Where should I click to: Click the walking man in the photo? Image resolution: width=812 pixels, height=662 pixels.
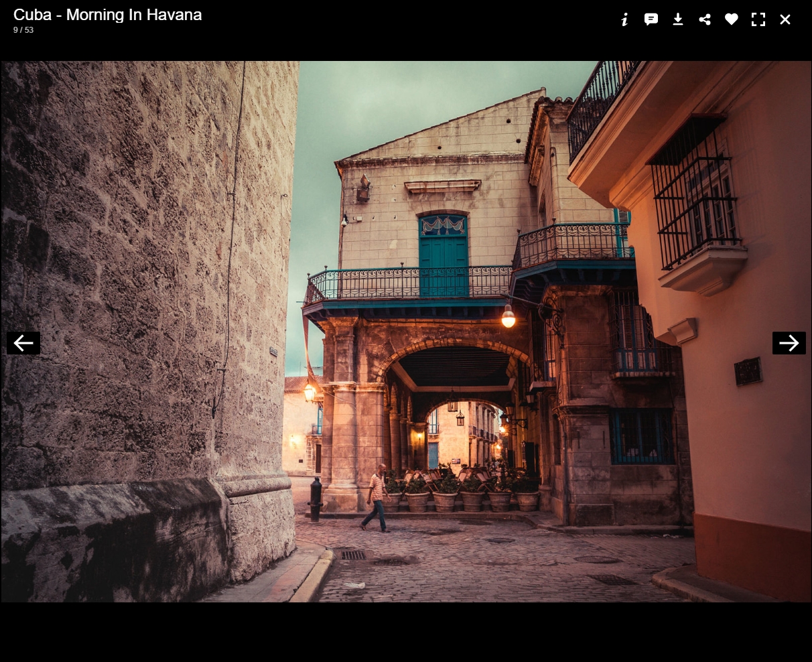coord(377,497)
